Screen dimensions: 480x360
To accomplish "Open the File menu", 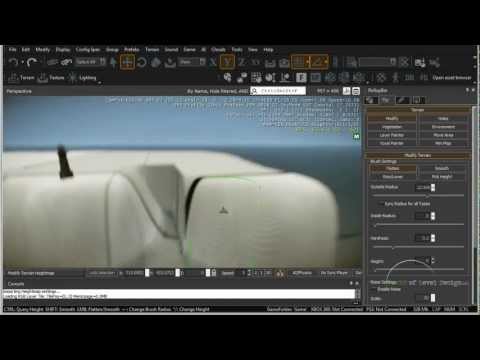I will click(x=12, y=50).
